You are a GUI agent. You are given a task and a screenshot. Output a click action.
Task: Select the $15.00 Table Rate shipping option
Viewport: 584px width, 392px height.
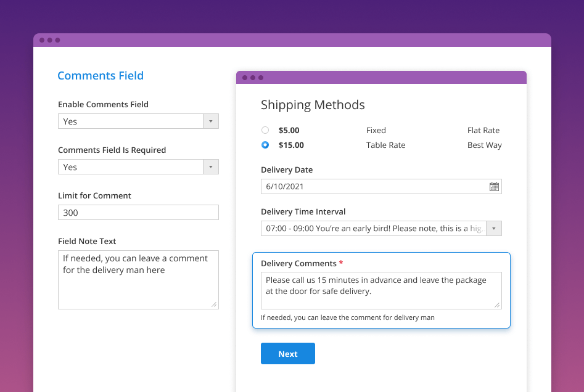pyautogui.click(x=265, y=145)
